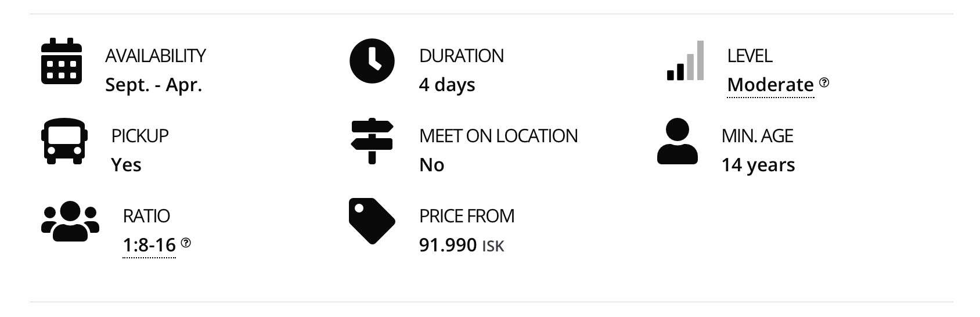Click the No value under MEET ON LOCATION

click(x=431, y=165)
